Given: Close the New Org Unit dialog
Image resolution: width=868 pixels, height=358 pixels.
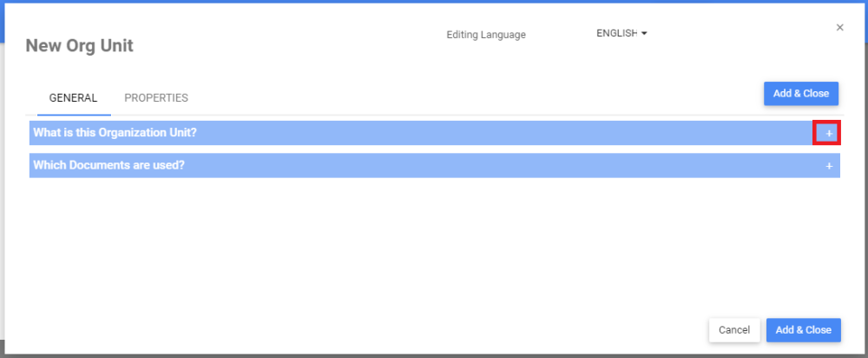Looking at the screenshot, I should 839,28.
